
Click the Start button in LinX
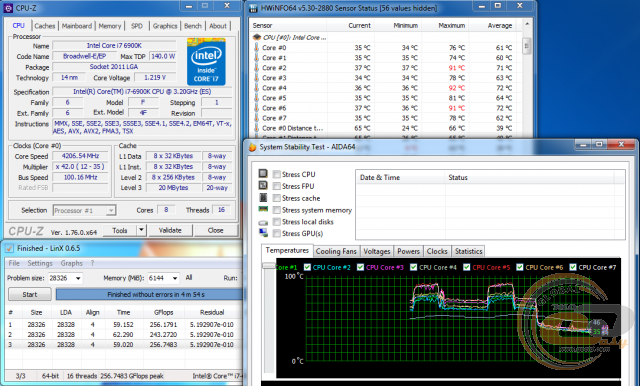[x=30, y=294]
